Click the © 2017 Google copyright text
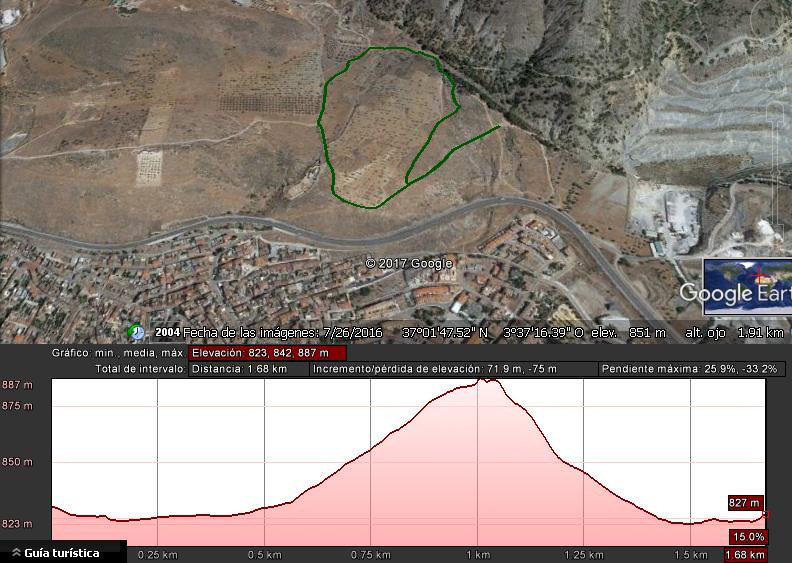This screenshot has width=792, height=563. point(409,264)
